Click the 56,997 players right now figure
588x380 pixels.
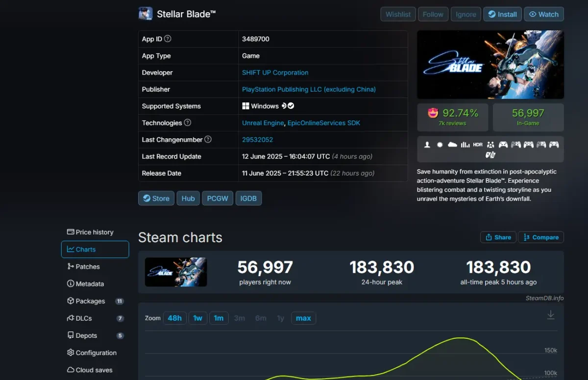point(265,267)
